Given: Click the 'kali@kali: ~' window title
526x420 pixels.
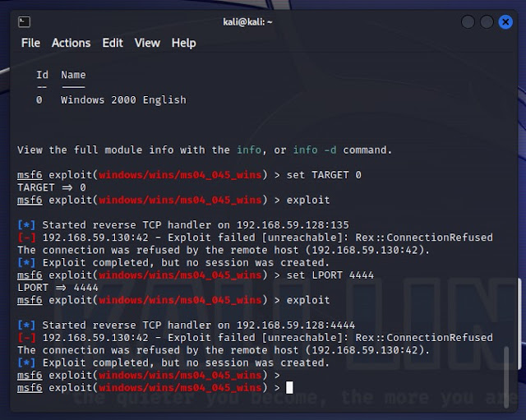Looking at the screenshot, I should [x=247, y=22].
